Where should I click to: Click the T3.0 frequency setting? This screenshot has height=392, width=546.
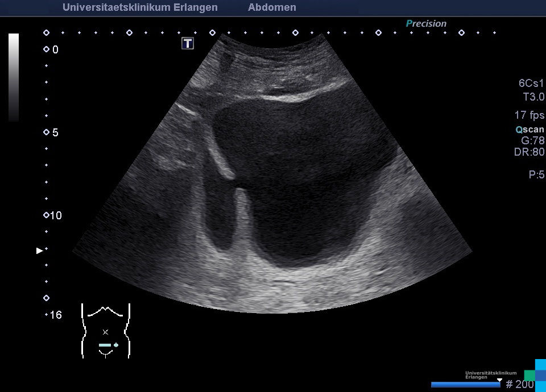coord(533,97)
